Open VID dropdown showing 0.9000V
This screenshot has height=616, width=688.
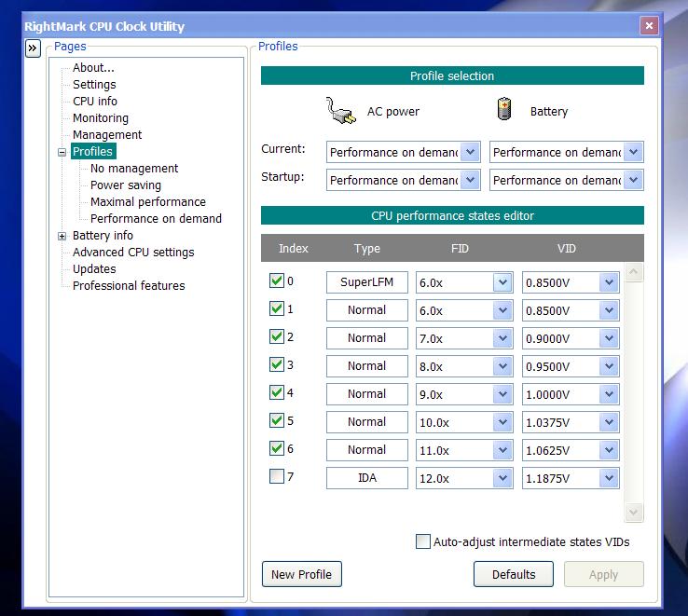click(609, 338)
